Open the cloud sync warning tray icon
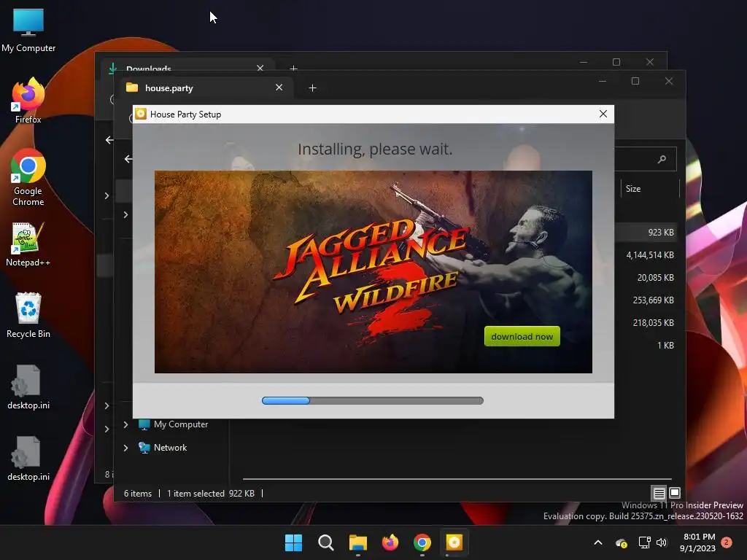Screen dimensions: 747x560 [x=622, y=542]
